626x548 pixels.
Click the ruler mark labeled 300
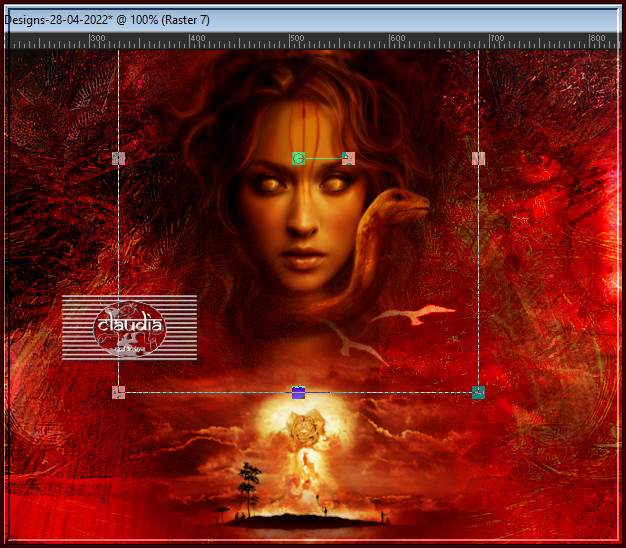click(x=97, y=39)
